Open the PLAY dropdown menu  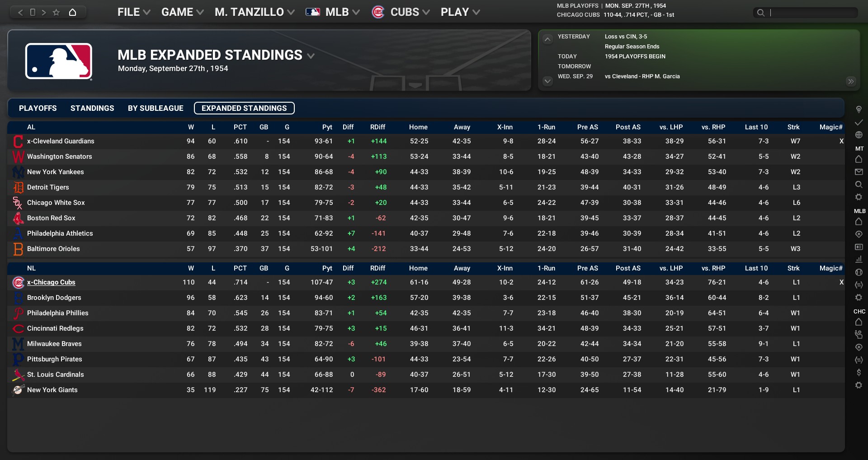pyautogui.click(x=460, y=12)
